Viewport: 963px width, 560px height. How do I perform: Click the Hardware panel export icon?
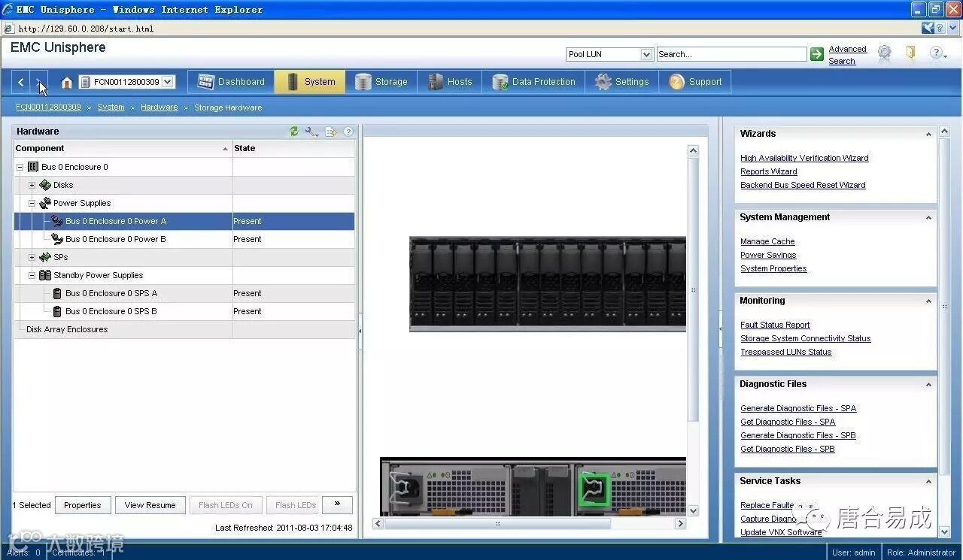(x=331, y=132)
